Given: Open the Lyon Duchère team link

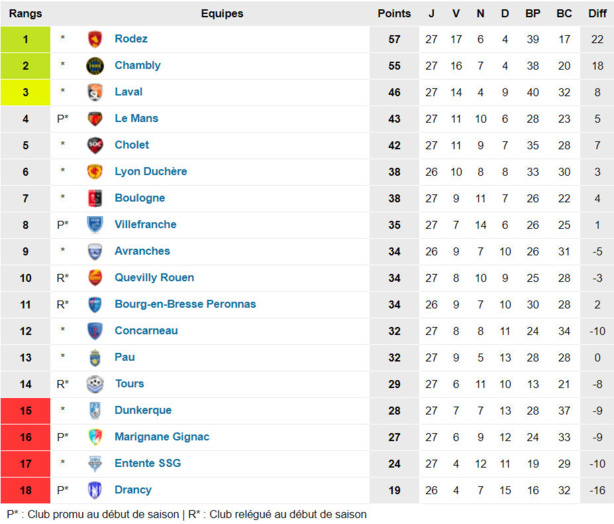Looking at the screenshot, I should 150,172.
